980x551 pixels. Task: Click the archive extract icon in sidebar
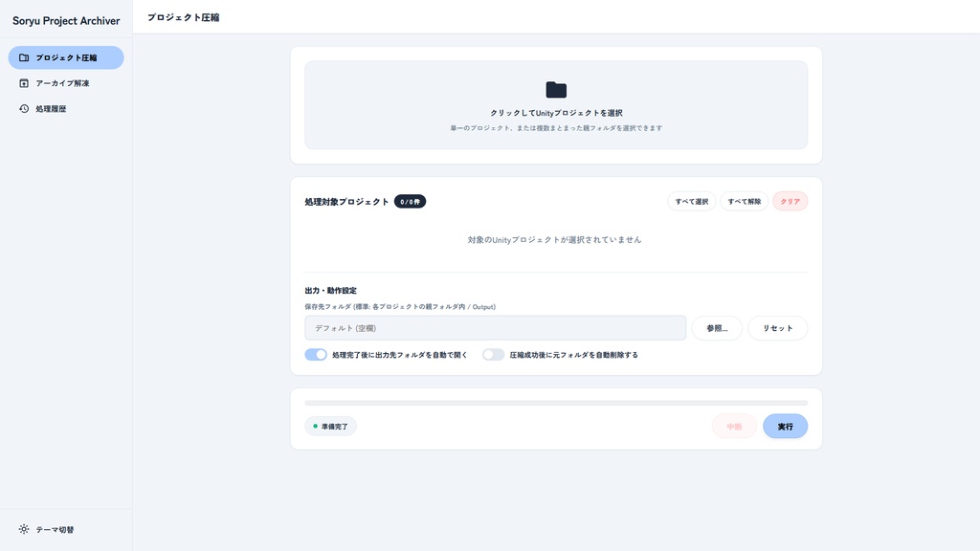[x=24, y=83]
